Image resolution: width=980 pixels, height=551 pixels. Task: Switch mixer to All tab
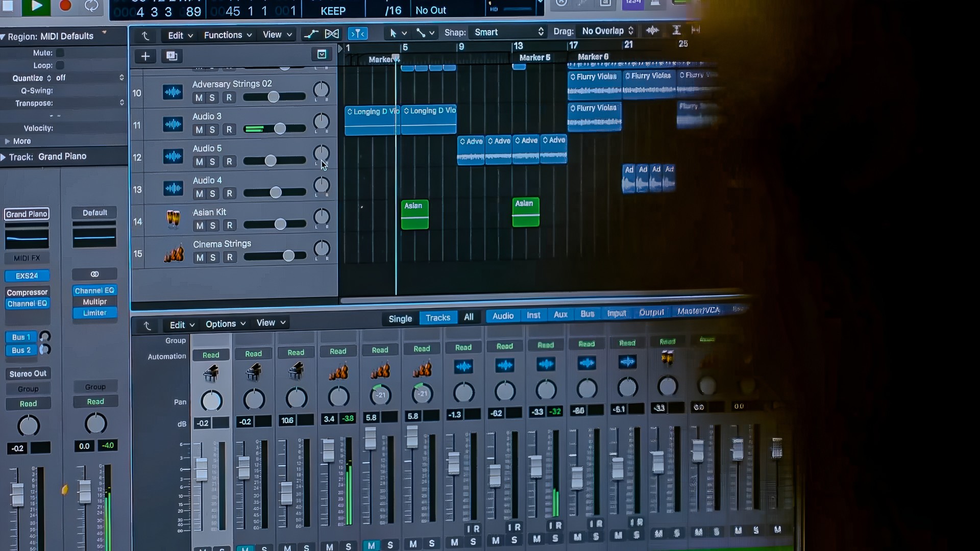point(469,317)
